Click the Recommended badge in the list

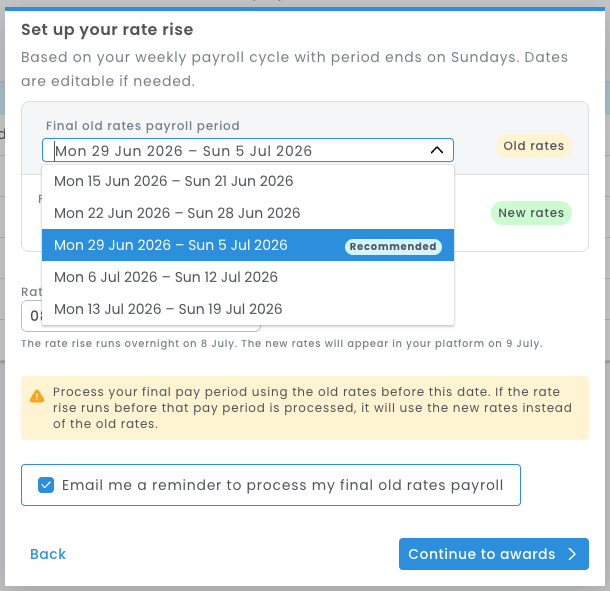393,247
